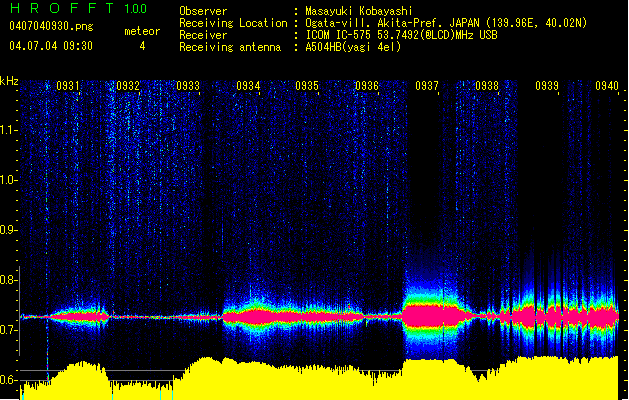The width and height of the screenshot is (629, 400).
Task: Click the 1.0 kHz axis label
Action: point(9,180)
